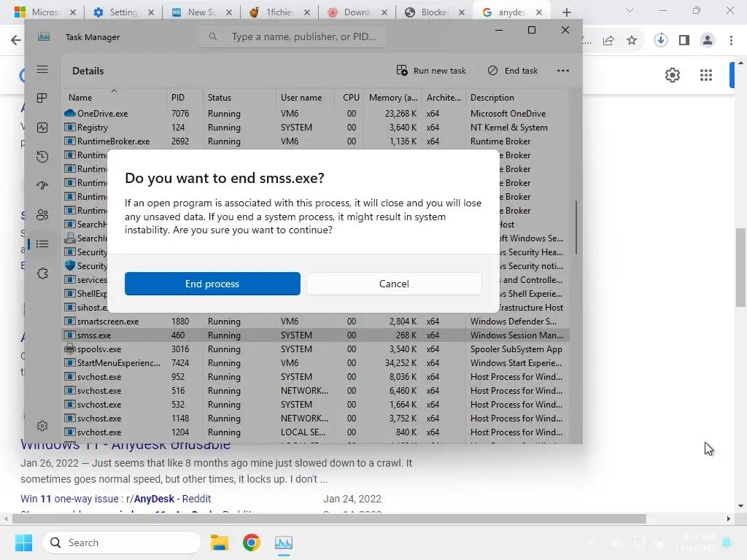The height and width of the screenshot is (560, 747).
Task: Open App history in Task Manager sidebar
Action: click(42, 157)
